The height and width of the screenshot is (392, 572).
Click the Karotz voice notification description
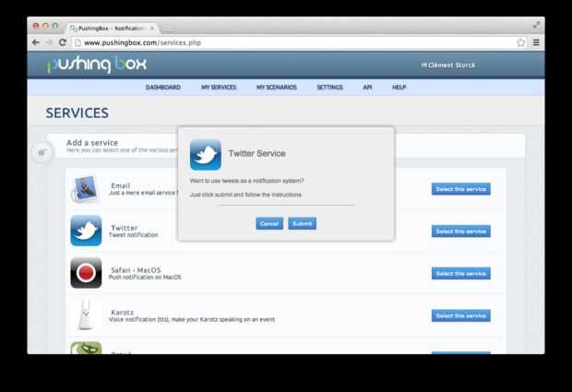point(192,319)
